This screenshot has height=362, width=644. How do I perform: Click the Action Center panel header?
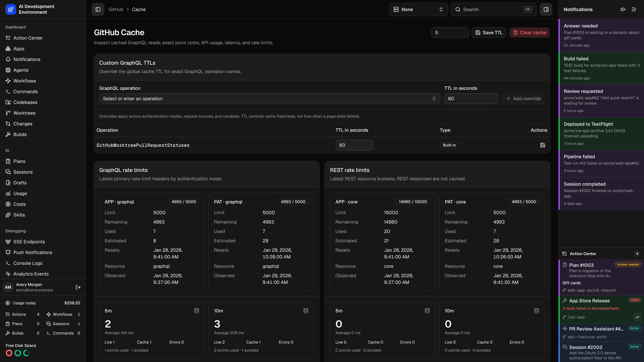click(x=601, y=254)
